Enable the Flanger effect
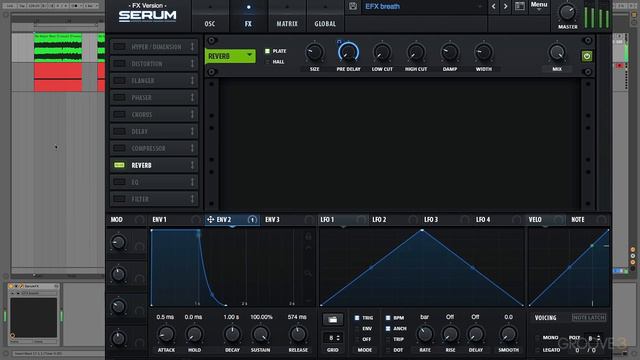The width and height of the screenshot is (640, 360). click(x=119, y=81)
